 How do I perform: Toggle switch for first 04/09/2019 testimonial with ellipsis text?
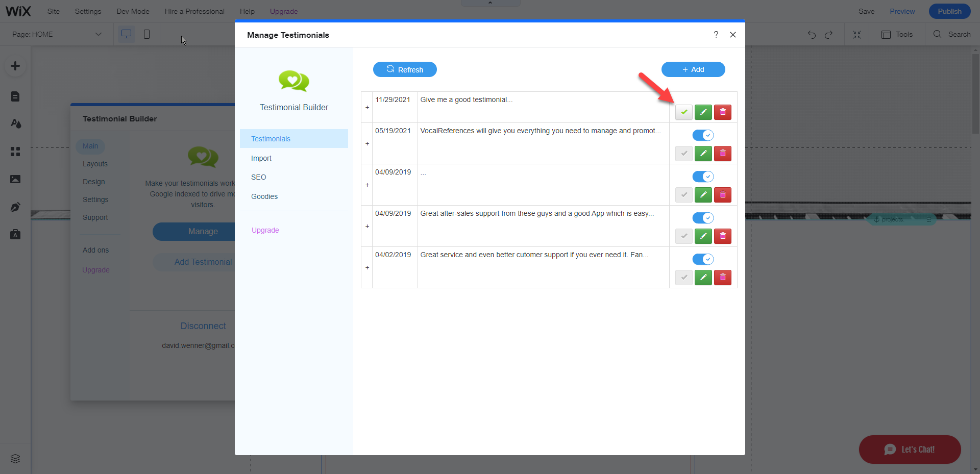pos(703,177)
